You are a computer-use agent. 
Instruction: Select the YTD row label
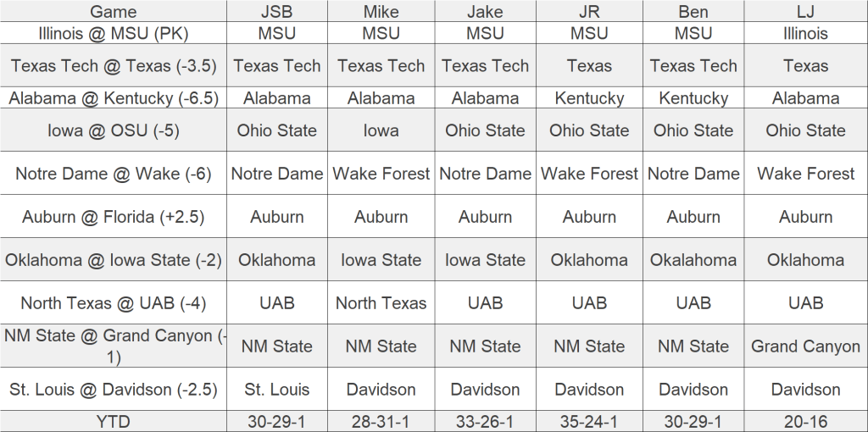click(113, 421)
